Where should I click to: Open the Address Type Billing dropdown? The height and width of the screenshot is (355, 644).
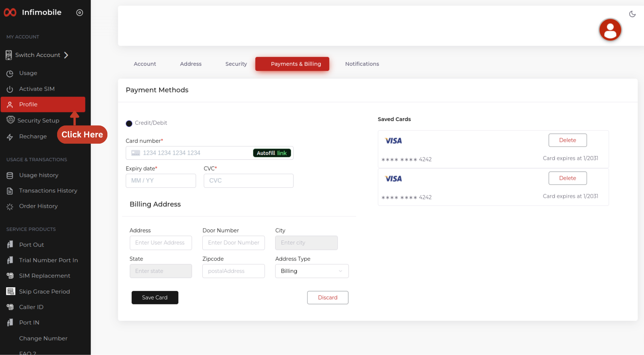312,271
